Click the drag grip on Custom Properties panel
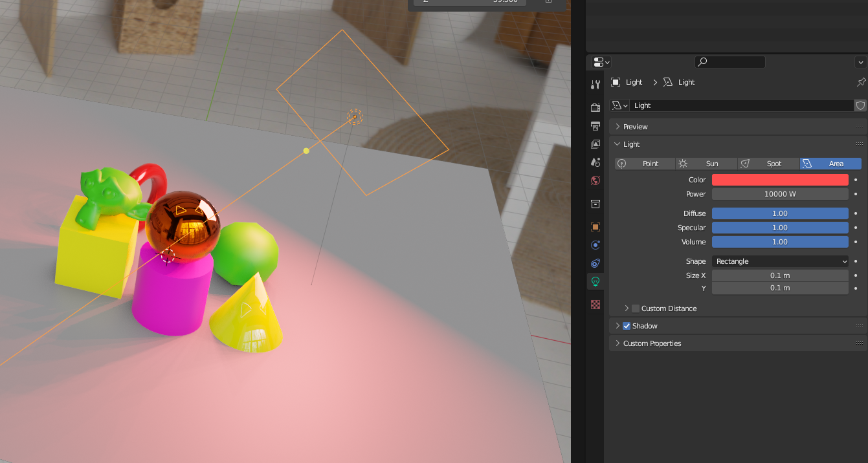 pos(860,343)
